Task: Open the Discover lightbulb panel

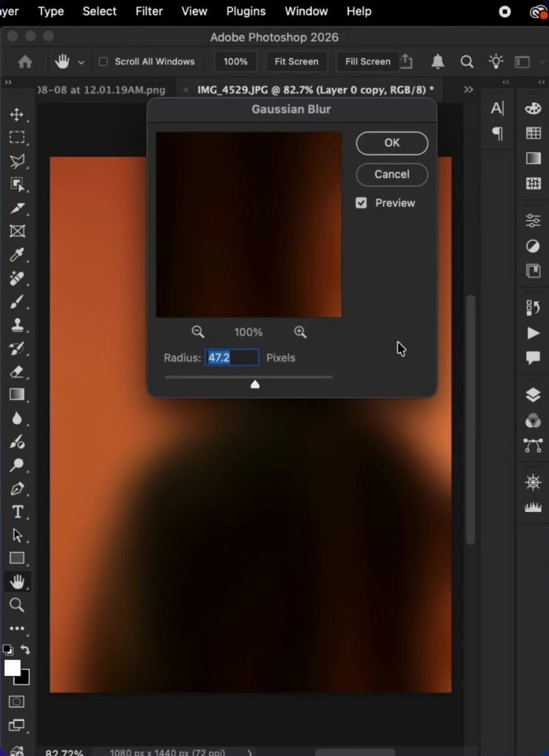Action: click(495, 62)
